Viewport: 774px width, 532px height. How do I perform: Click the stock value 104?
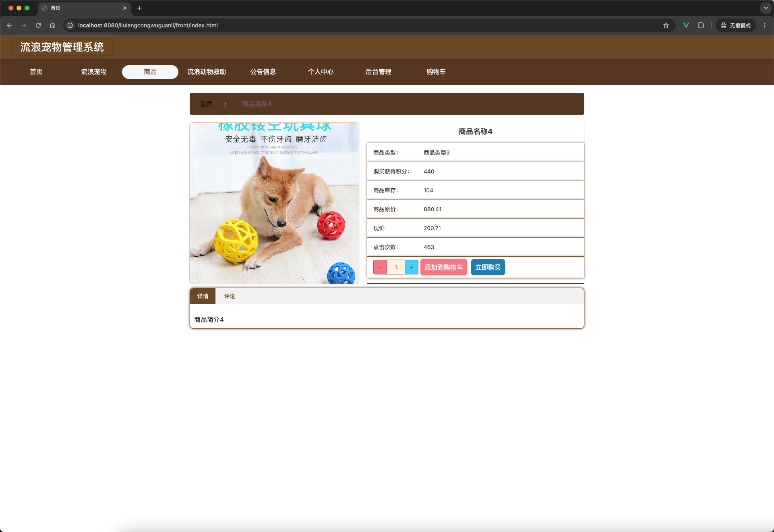click(x=428, y=190)
